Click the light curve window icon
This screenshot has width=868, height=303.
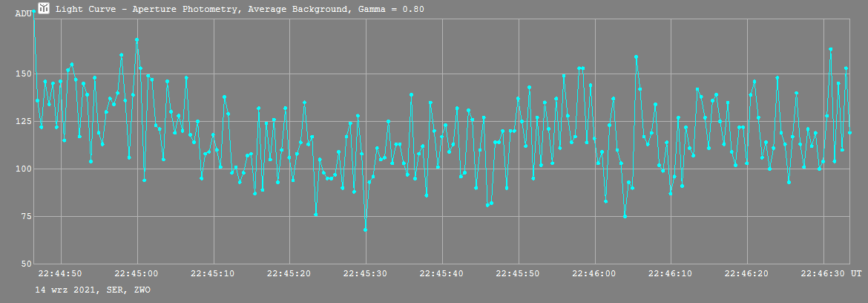44,9
